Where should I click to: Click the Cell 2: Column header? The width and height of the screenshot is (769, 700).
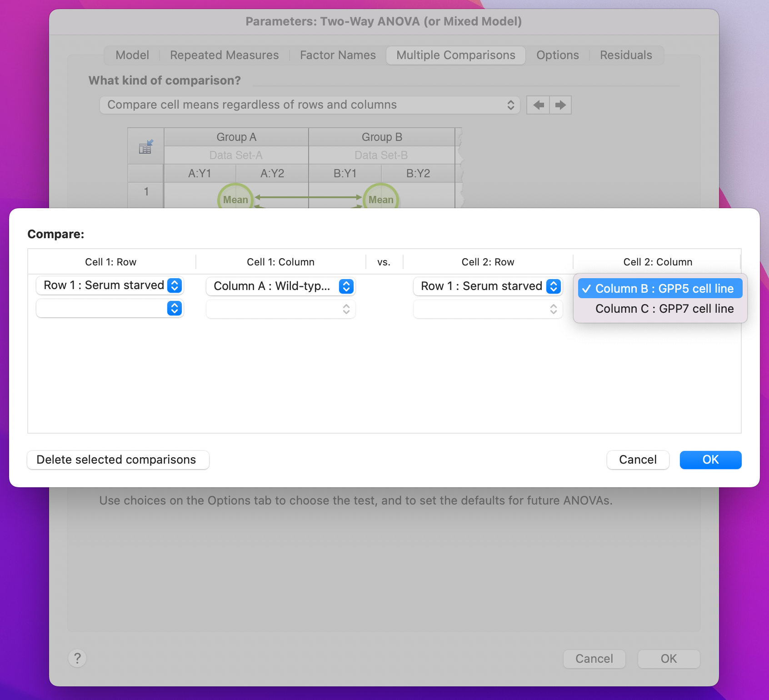coord(657,262)
